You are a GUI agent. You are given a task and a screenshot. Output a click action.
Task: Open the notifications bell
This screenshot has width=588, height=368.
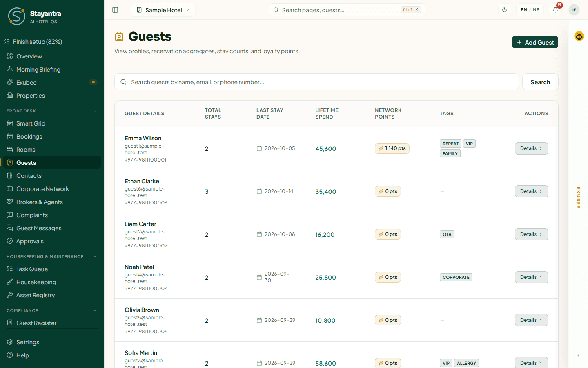click(555, 10)
